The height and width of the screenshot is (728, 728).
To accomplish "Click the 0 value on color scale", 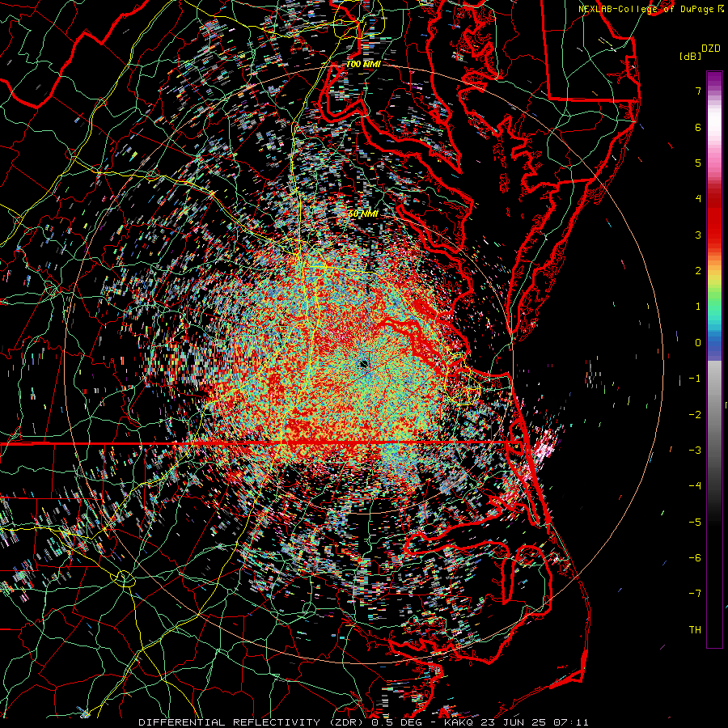I will click(x=698, y=343).
